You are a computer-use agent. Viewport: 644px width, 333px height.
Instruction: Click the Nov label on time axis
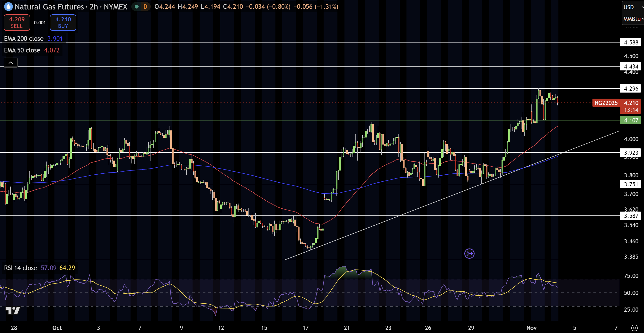pos(531,328)
